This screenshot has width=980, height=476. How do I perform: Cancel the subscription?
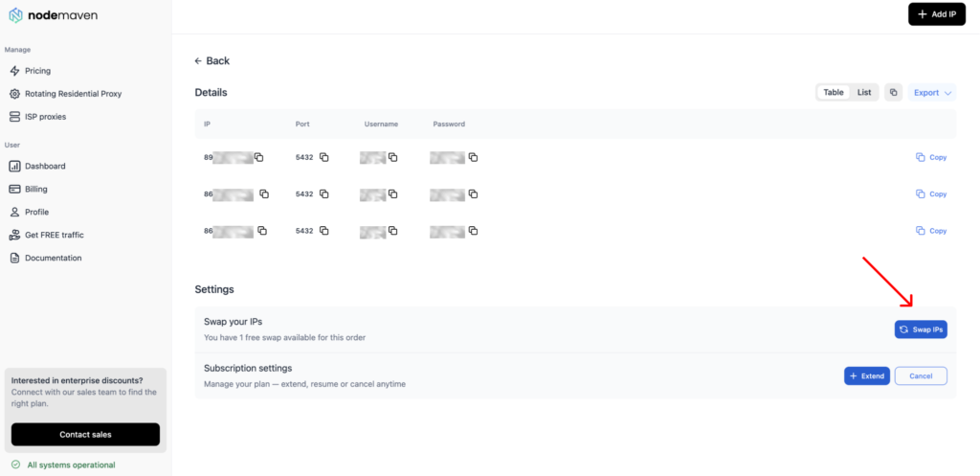pyautogui.click(x=921, y=376)
